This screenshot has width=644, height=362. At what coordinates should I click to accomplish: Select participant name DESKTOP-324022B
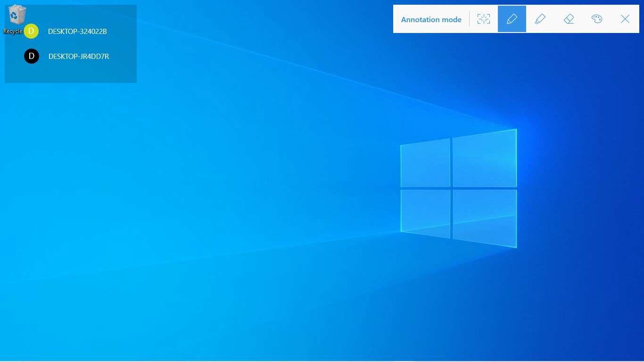click(x=77, y=32)
